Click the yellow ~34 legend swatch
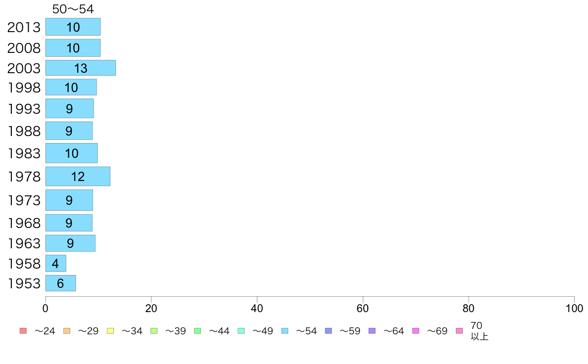 (110, 331)
